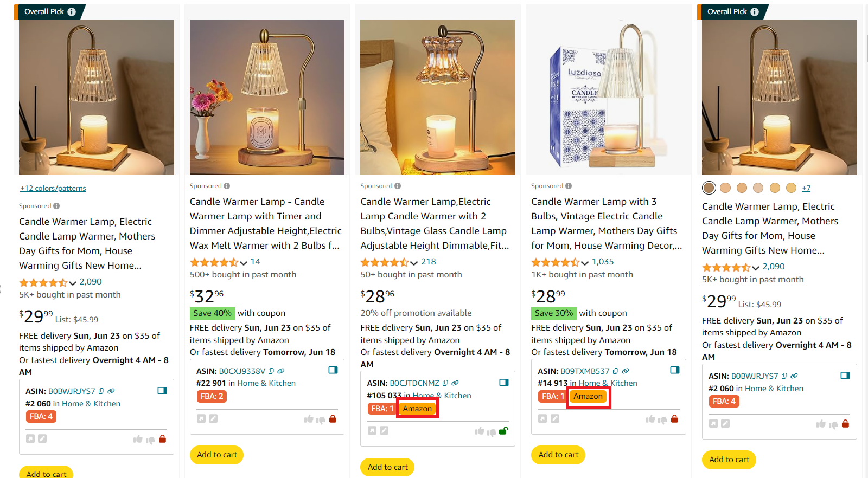Expand the star rating dropdown showing 2,090 reviews
The image size is (868, 478).
(74, 282)
